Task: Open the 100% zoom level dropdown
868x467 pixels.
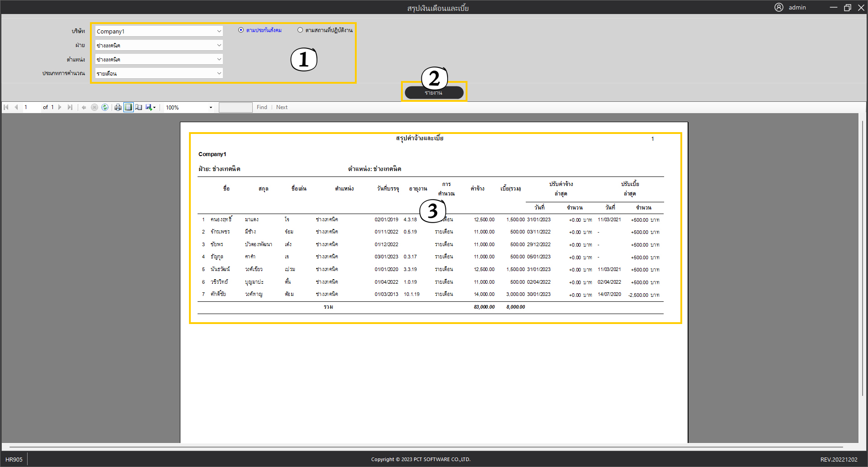Action: click(x=211, y=108)
